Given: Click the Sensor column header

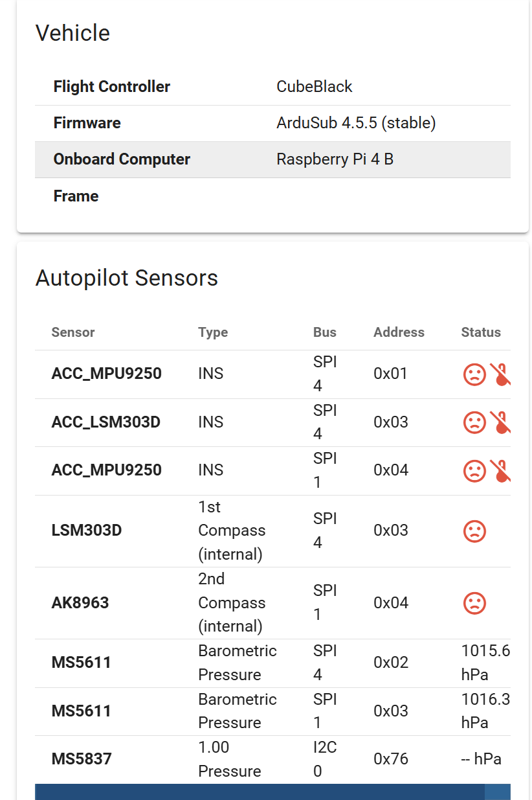Looking at the screenshot, I should 73,332.
